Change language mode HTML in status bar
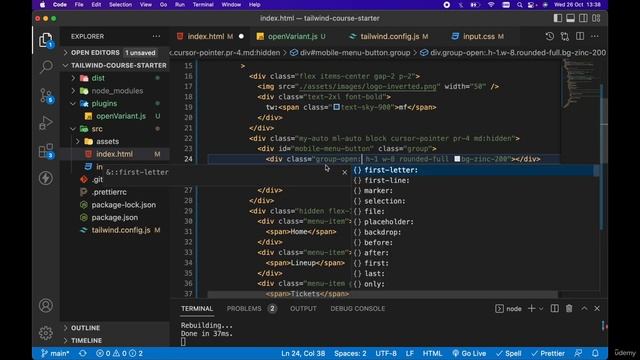640x360 pixels. pos(432,353)
